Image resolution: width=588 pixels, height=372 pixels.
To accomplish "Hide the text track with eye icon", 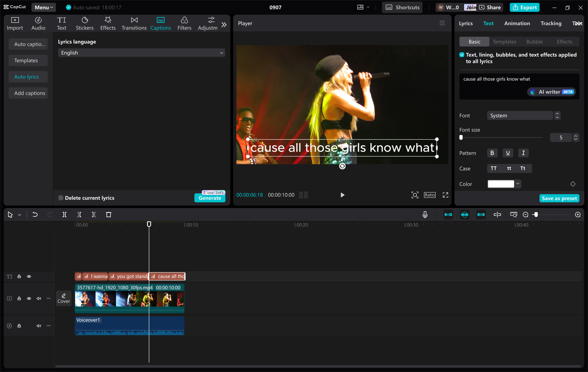I will pyautogui.click(x=29, y=276).
